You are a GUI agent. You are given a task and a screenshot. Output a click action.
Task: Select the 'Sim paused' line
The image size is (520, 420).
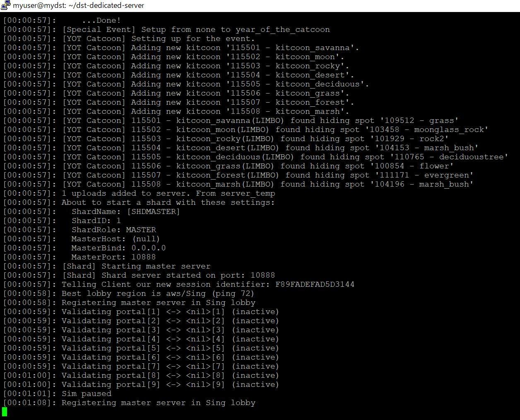click(x=57, y=394)
